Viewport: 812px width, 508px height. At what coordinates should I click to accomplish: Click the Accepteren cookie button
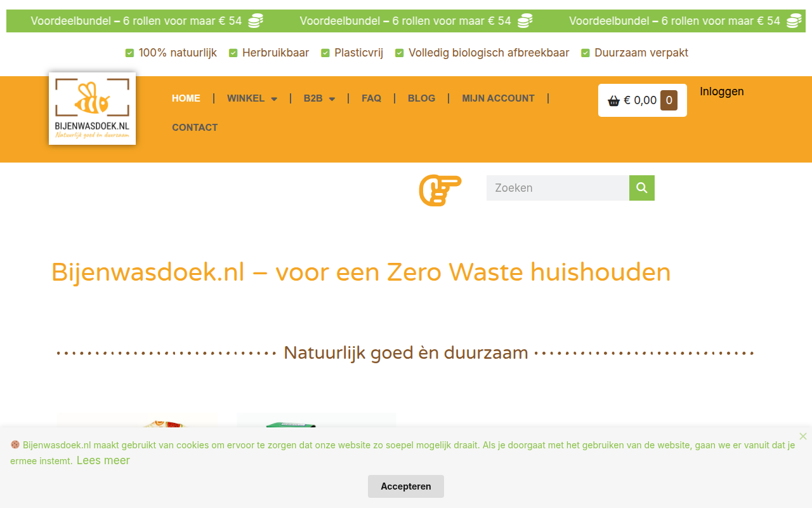pos(406,486)
